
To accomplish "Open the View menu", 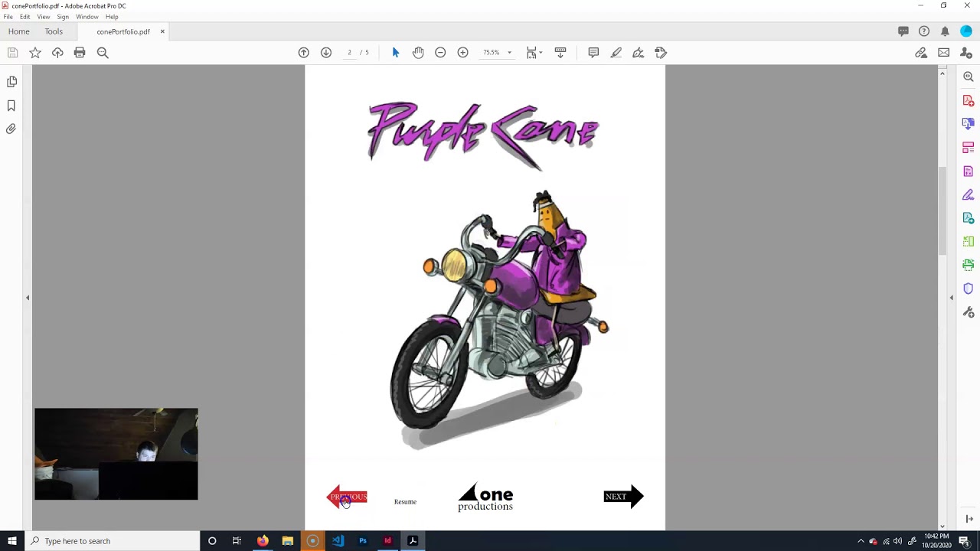I will point(44,17).
